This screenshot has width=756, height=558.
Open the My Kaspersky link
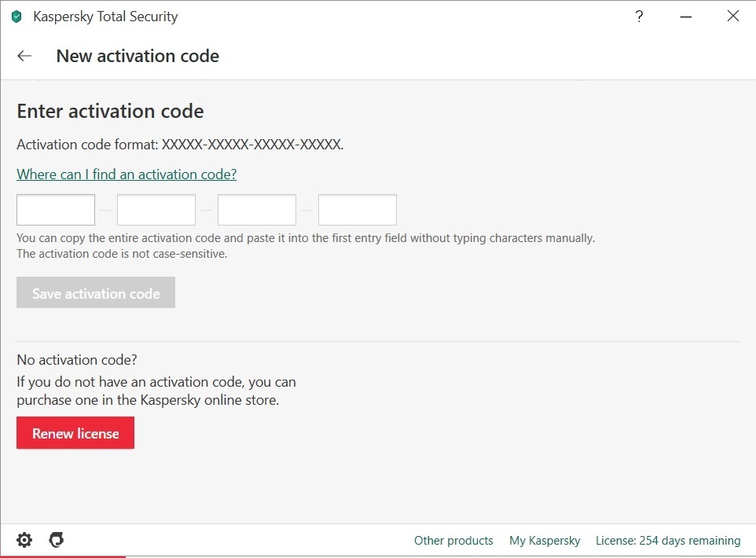(x=545, y=541)
